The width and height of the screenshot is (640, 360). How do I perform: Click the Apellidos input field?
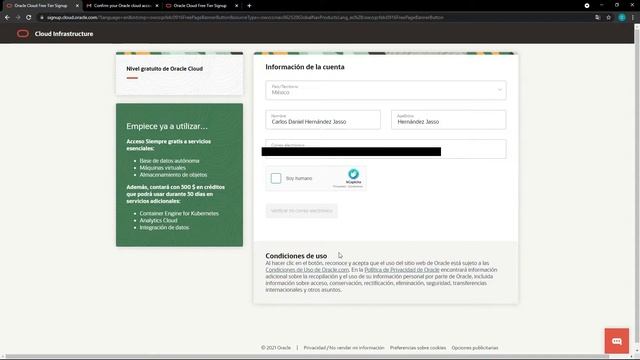click(449, 120)
